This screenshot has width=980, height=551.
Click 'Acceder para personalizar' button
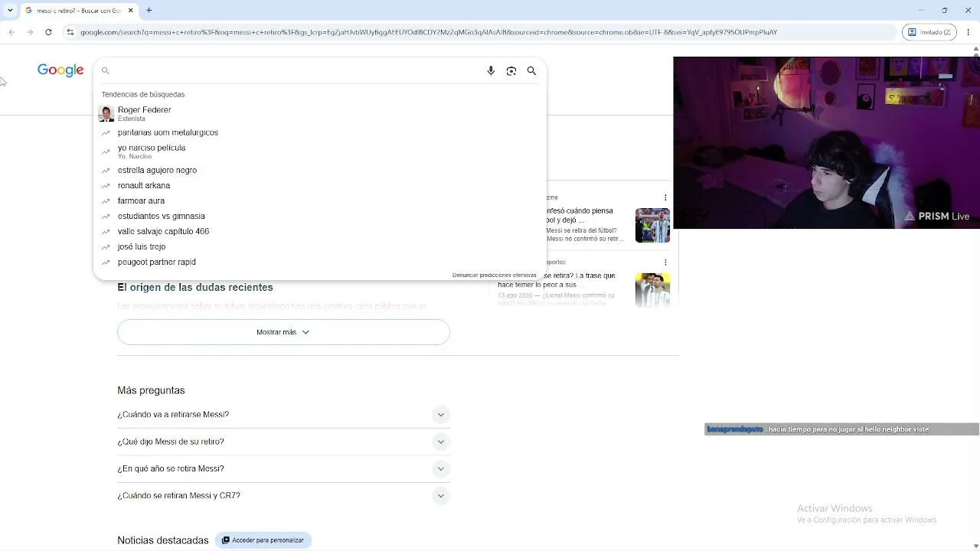click(x=263, y=540)
